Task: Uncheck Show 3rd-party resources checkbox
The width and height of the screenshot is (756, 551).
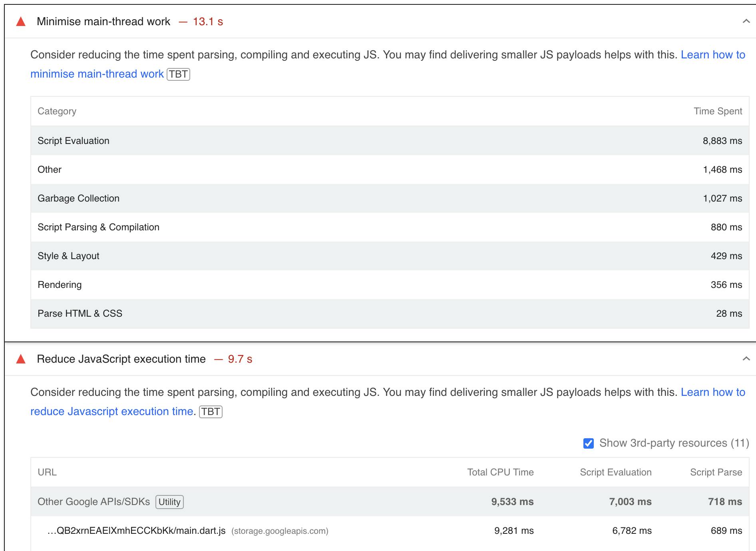Action: (x=588, y=443)
